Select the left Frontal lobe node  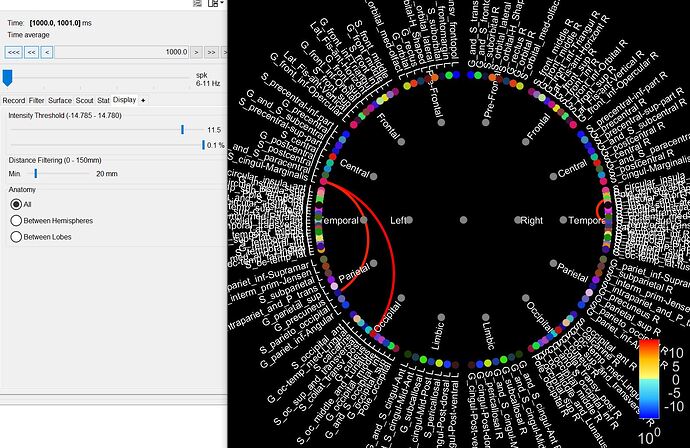click(x=401, y=142)
